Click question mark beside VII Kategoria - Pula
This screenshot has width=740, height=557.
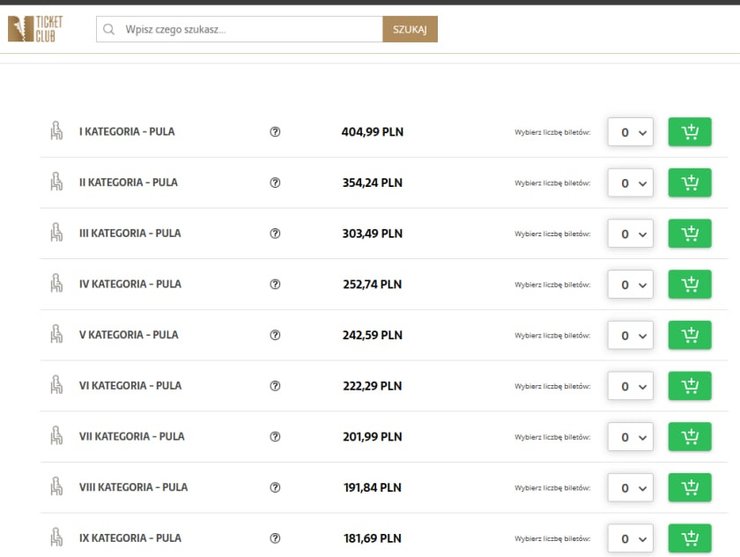pyautogui.click(x=275, y=437)
